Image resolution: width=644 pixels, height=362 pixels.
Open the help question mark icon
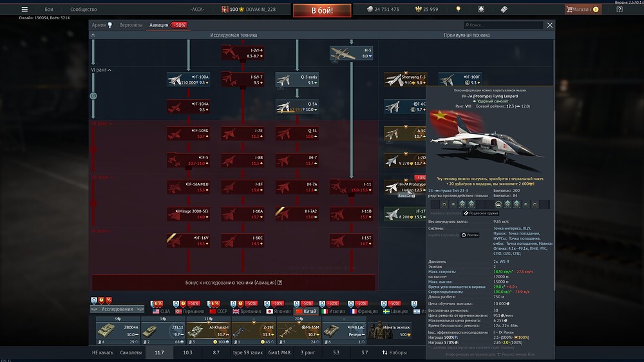(620, 9)
